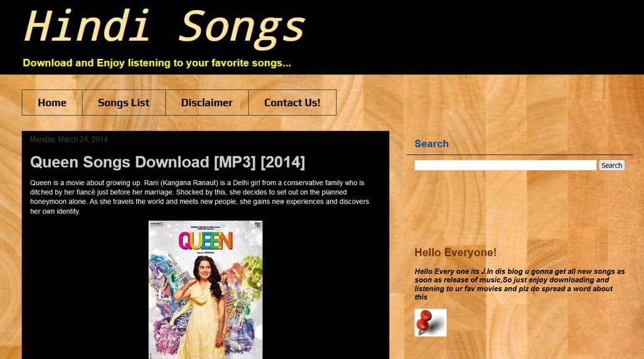Viewport: 644px width, 359px height.
Task: Click the Hello Every one welcome message text
Action: click(520, 284)
